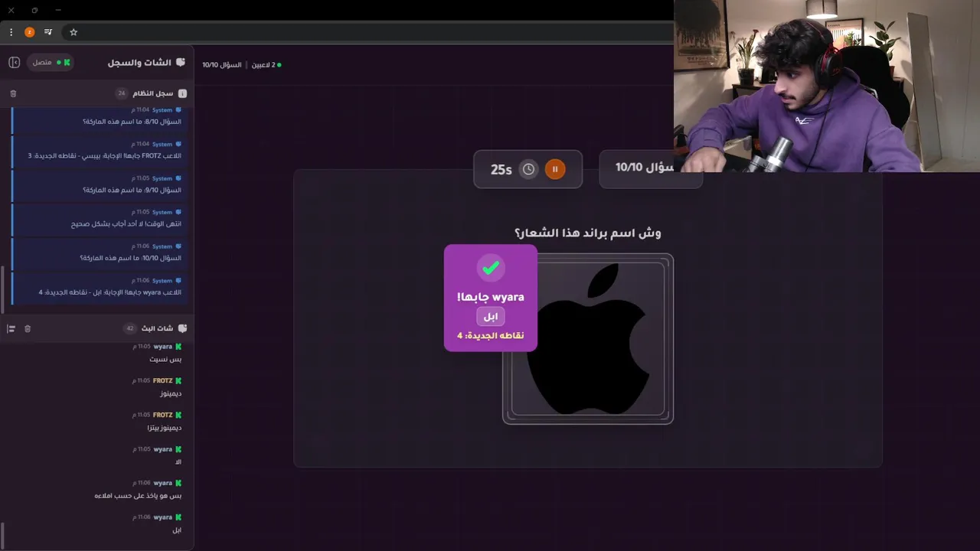The width and height of the screenshot is (980, 551).
Task: Click the chat icon beside شات البث
Action: [182, 328]
